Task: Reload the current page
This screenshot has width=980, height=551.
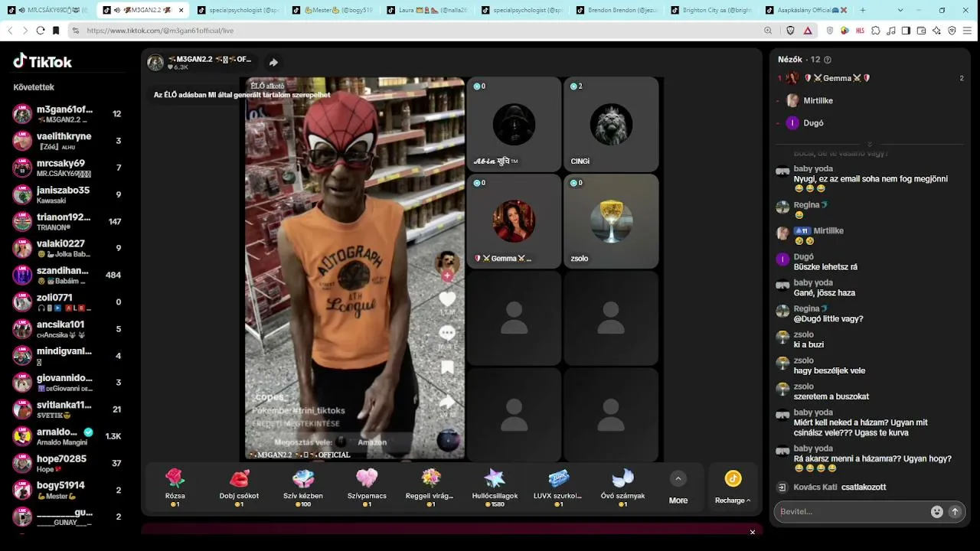Action: click(x=41, y=31)
